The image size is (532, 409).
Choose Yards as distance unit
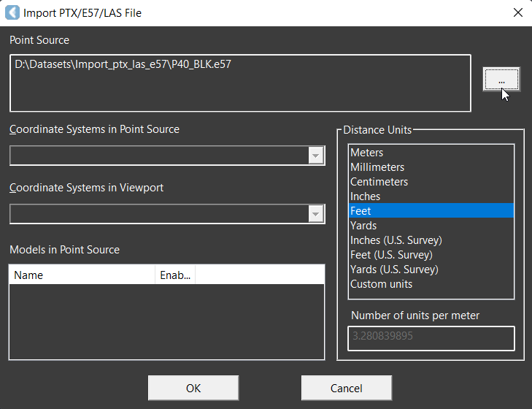363,226
